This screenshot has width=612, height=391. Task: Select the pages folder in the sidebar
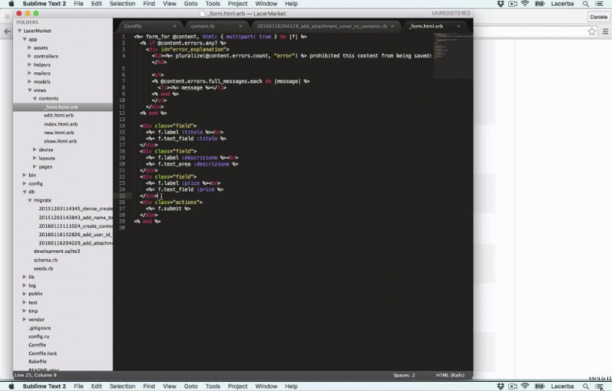coord(45,167)
